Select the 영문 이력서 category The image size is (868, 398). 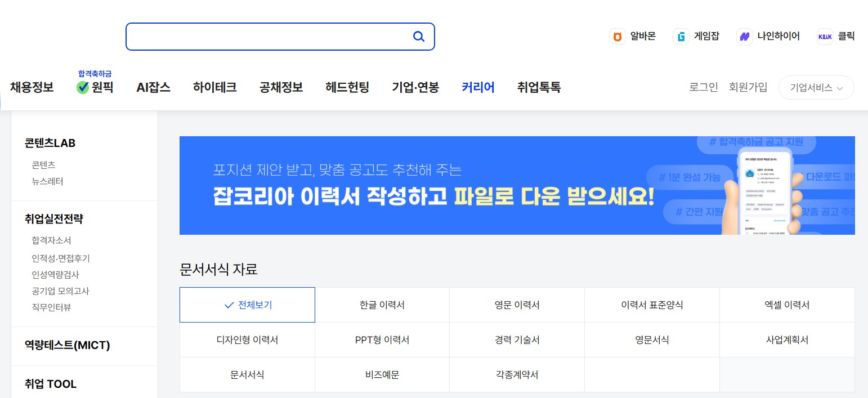point(517,305)
